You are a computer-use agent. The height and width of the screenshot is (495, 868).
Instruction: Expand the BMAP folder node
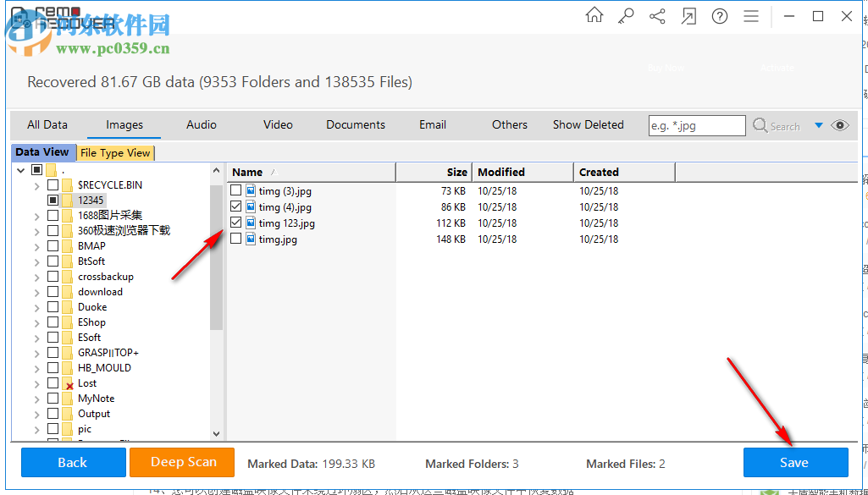(37, 246)
